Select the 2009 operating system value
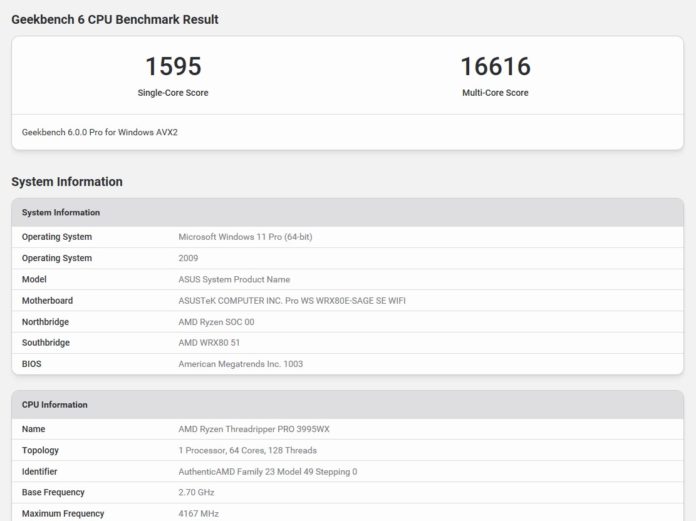Image resolution: width=696 pixels, height=521 pixels. click(x=188, y=258)
